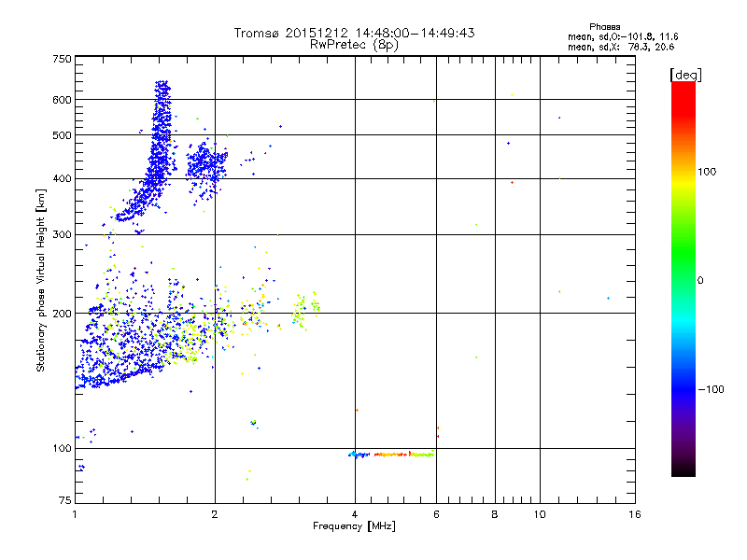The width and height of the screenshot is (747, 560).
Task: Click the 'Phases' header in legend
Action: click(604, 27)
